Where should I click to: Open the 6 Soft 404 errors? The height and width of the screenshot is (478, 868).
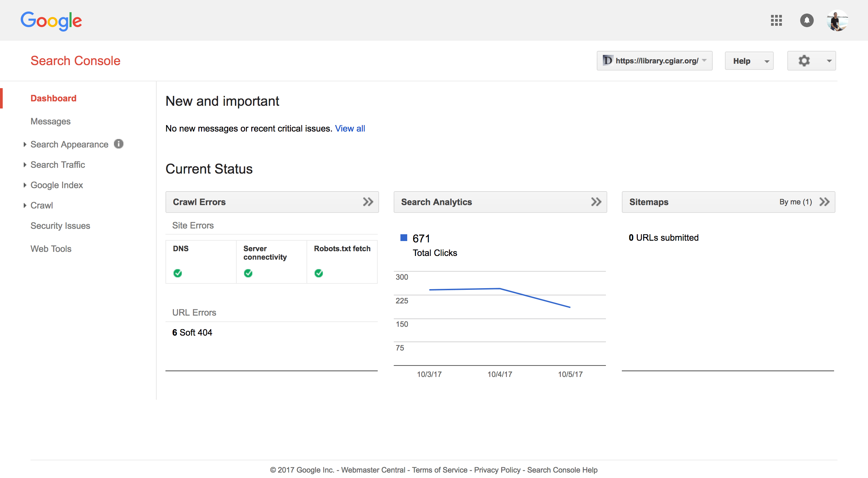(192, 333)
